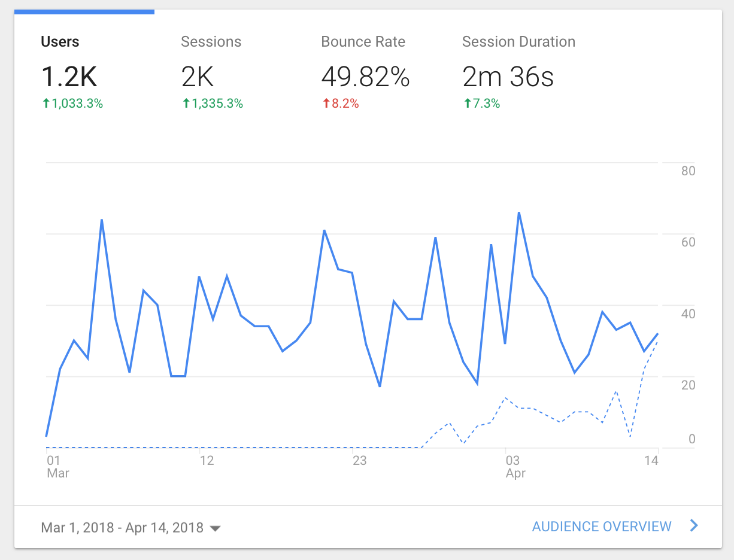Switch to the Session Duration metric tab
Image resolution: width=734 pixels, height=560 pixels.
click(518, 72)
